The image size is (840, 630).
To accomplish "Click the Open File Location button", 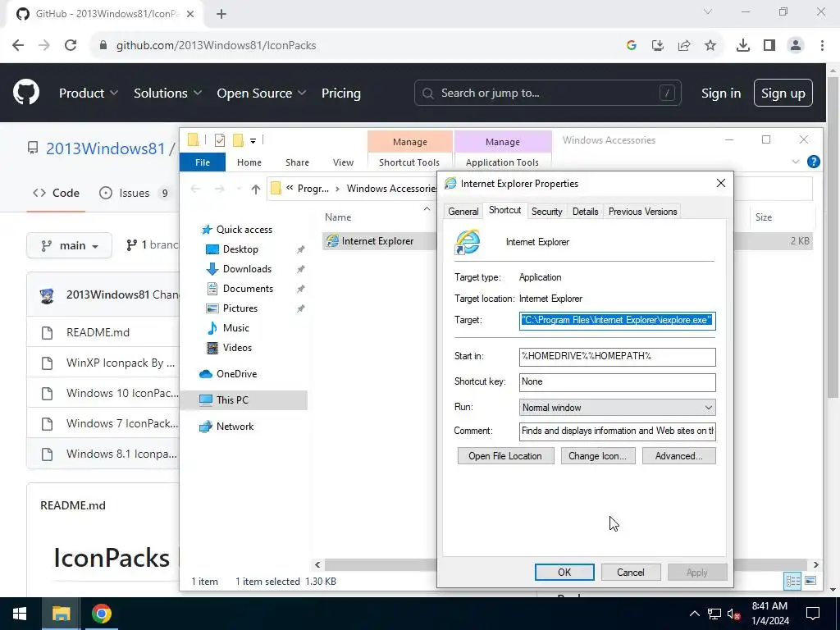I will 505,456.
